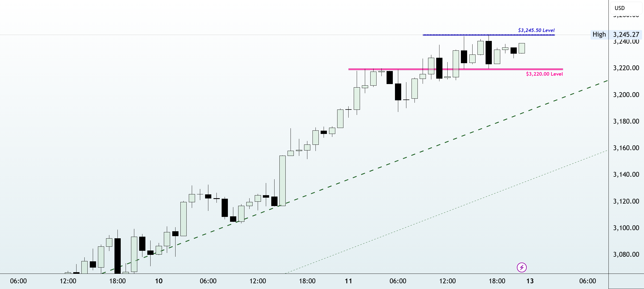
Task: Click the 3,200.00 price axis label
Action: point(626,95)
